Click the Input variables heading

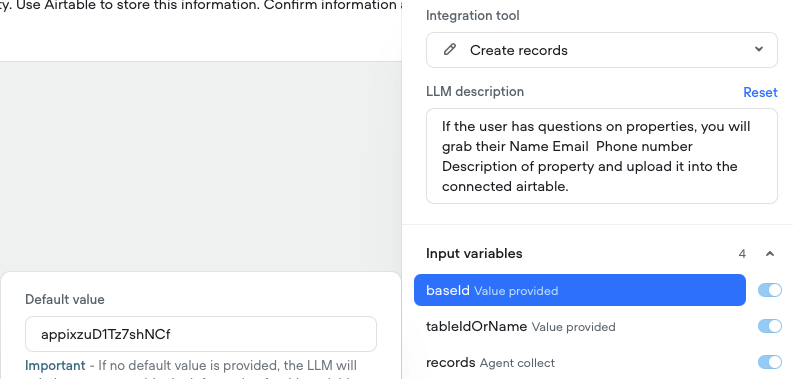pyautogui.click(x=474, y=254)
